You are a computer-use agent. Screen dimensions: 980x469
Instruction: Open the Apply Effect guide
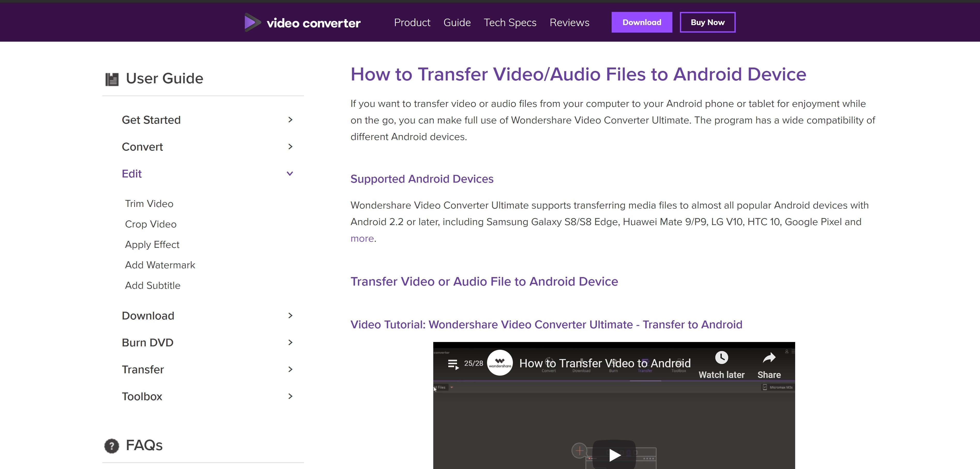(152, 244)
